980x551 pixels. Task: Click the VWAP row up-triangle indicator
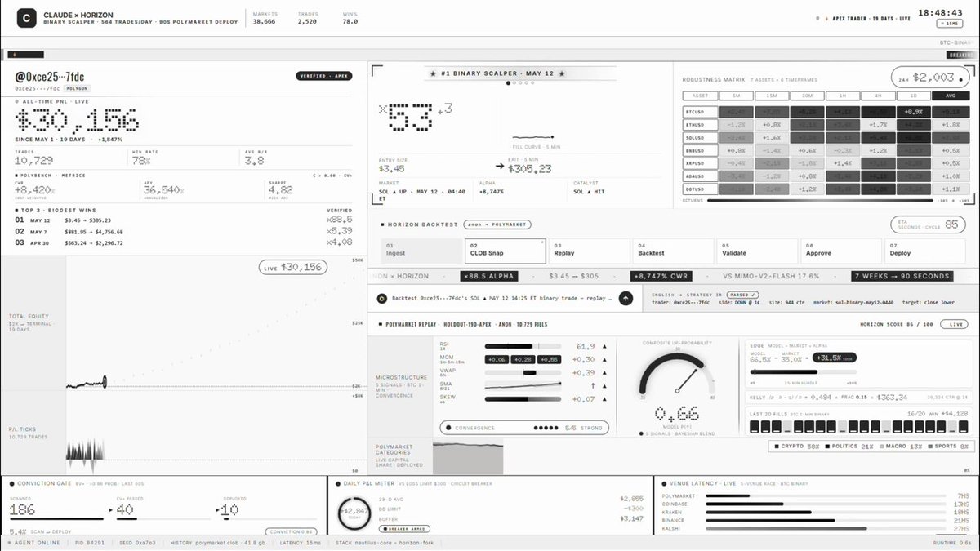click(604, 373)
